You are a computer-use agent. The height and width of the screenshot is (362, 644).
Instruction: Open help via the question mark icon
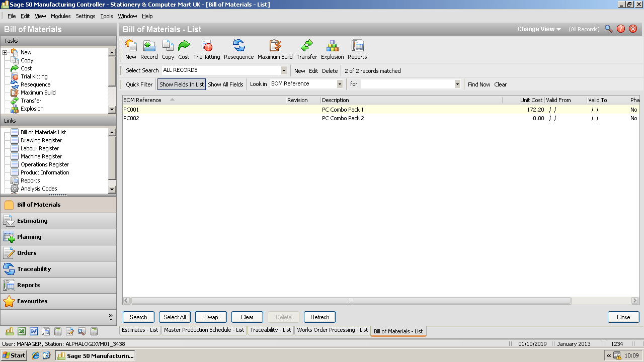(x=621, y=29)
